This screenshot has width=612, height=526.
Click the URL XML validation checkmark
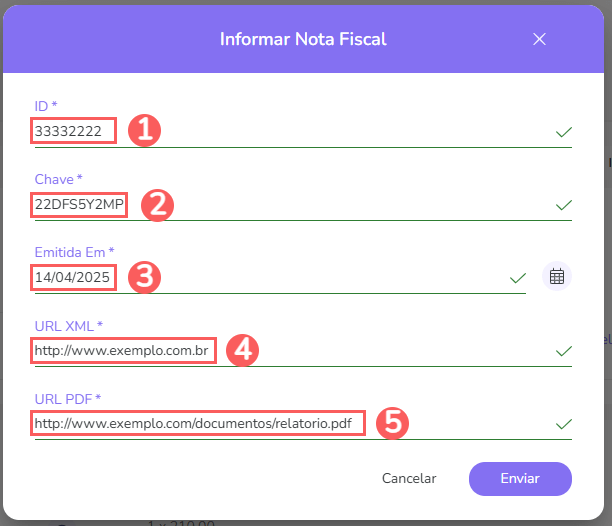click(x=564, y=351)
